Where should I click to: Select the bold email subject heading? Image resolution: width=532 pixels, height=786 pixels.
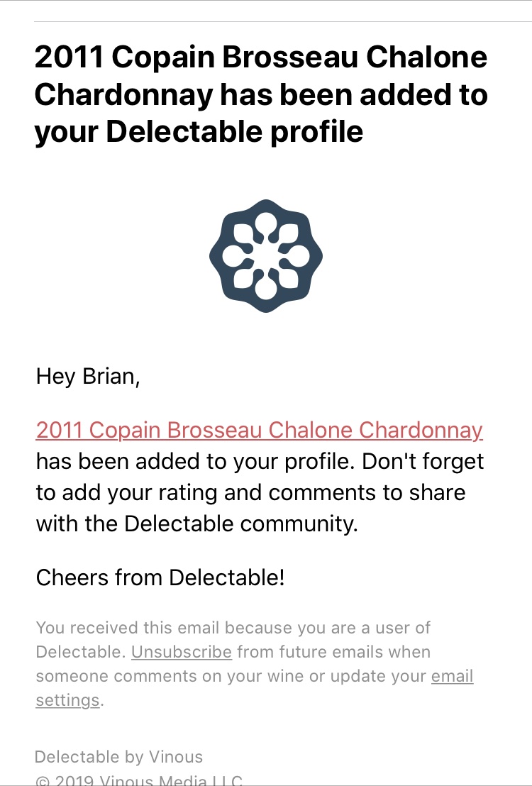(261, 94)
